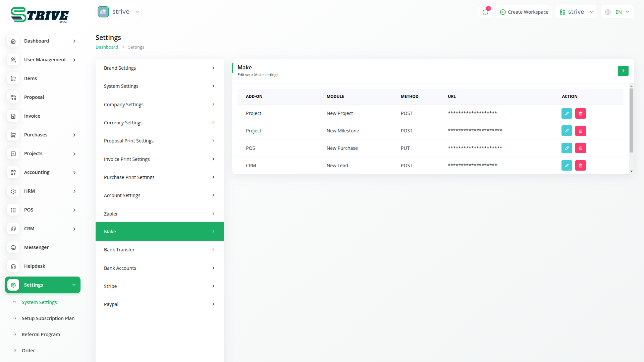
Task: Open the strive workspace dropdown at top left
Action: (x=118, y=12)
